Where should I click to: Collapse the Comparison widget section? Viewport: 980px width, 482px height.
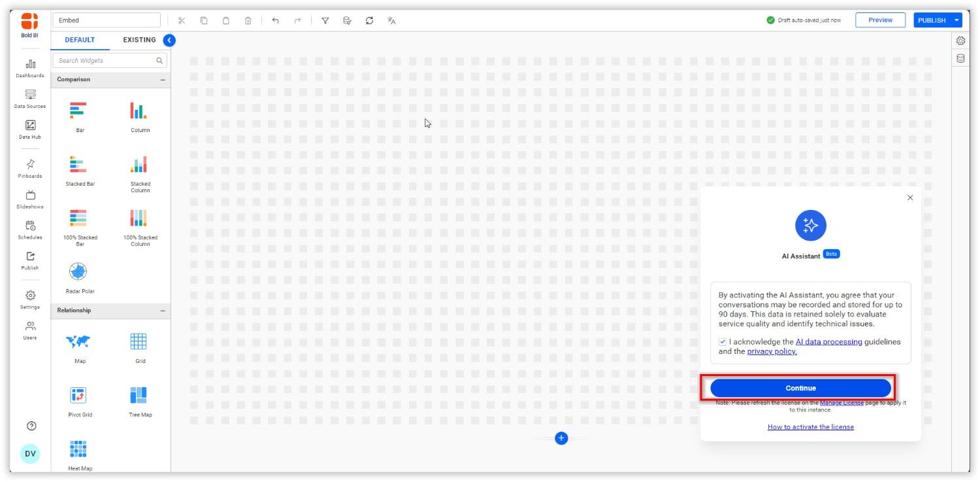[x=163, y=80]
